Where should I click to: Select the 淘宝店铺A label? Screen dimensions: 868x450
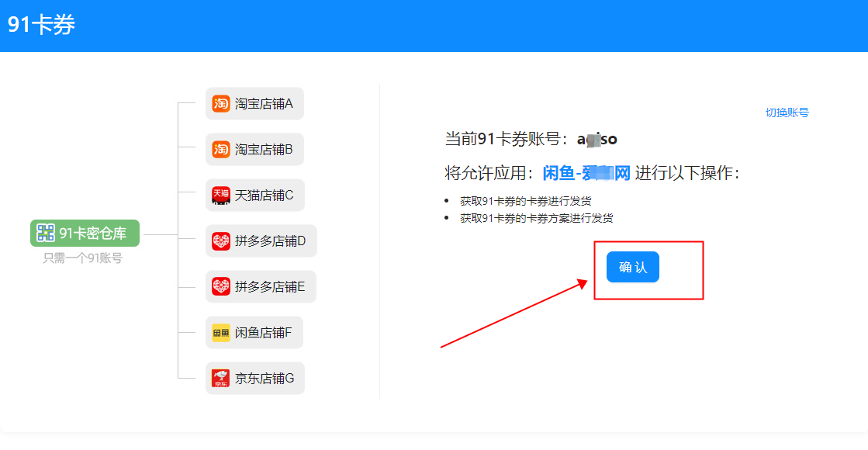click(x=264, y=103)
